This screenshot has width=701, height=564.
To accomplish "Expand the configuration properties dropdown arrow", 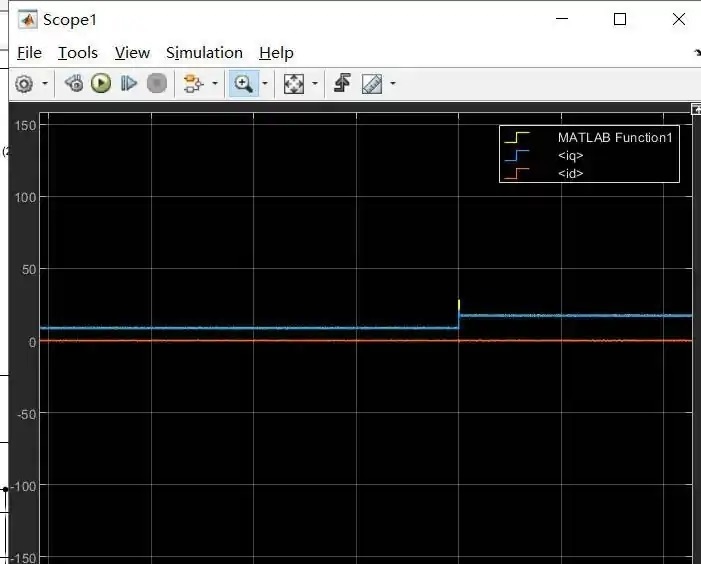I will click(x=45, y=83).
